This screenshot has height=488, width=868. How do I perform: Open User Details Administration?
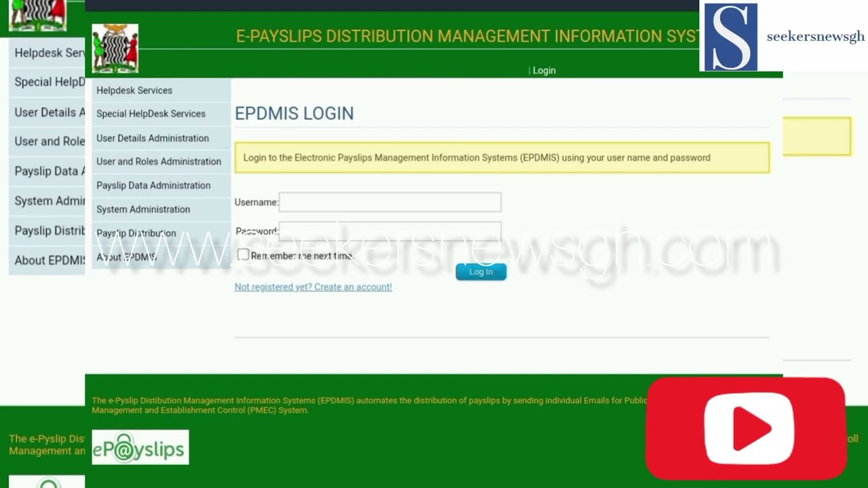(x=152, y=138)
